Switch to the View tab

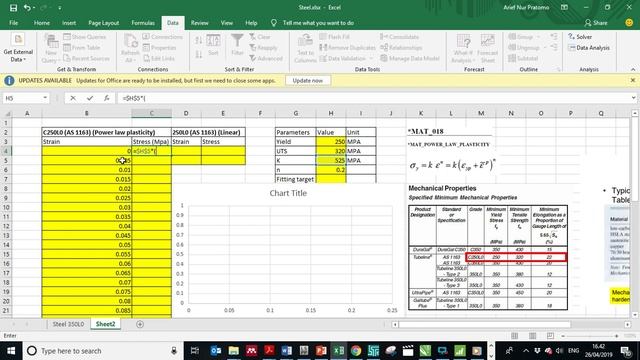pos(227,23)
